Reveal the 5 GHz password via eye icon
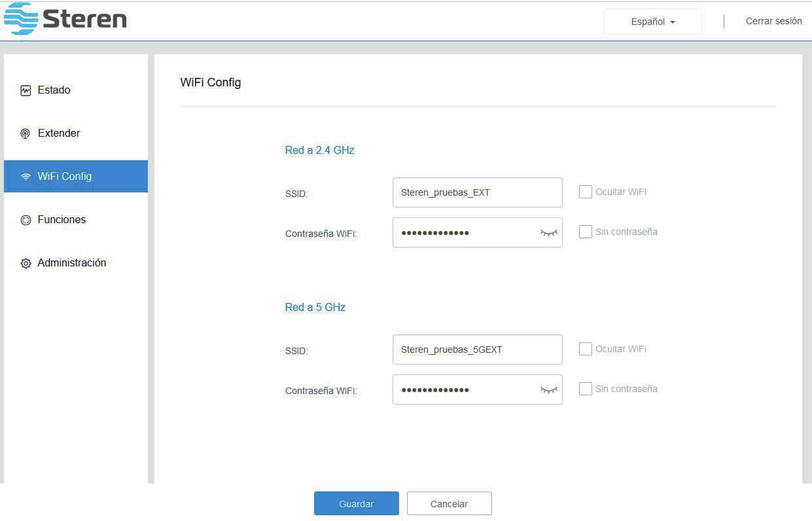This screenshot has width=812, height=521. [x=548, y=389]
